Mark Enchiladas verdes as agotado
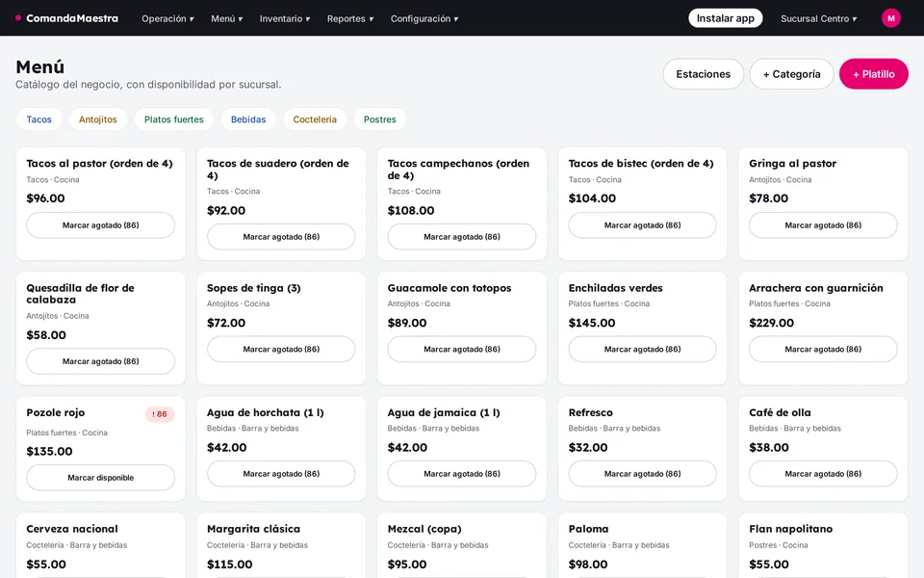Screen dimensions: 924x578 pos(642,349)
